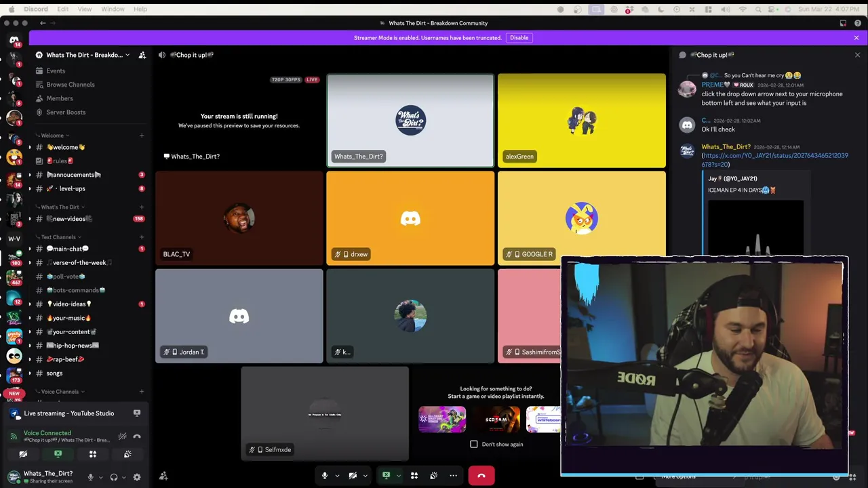Click the NEW unread indicator in server list

coord(14,393)
